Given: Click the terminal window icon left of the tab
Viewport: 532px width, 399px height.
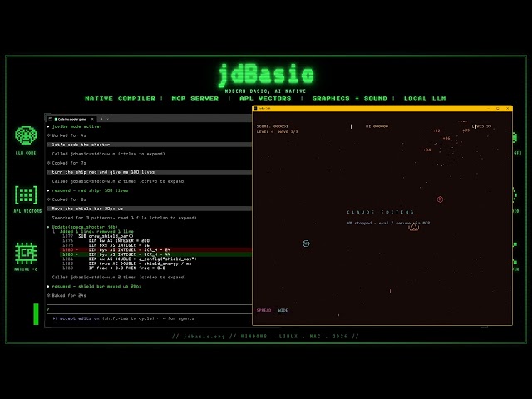Looking at the screenshot, I should pyautogui.click(x=50, y=119).
